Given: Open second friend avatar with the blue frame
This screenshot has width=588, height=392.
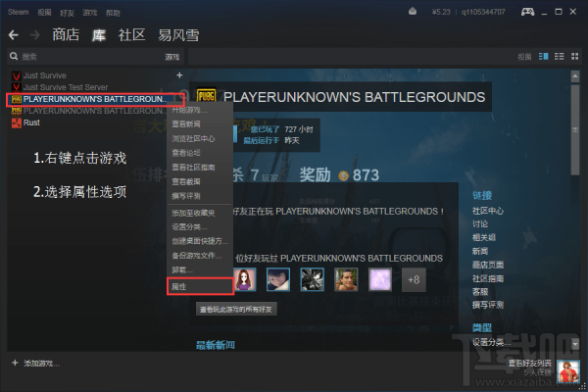Looking at the screenshot, I should (278, 279).
